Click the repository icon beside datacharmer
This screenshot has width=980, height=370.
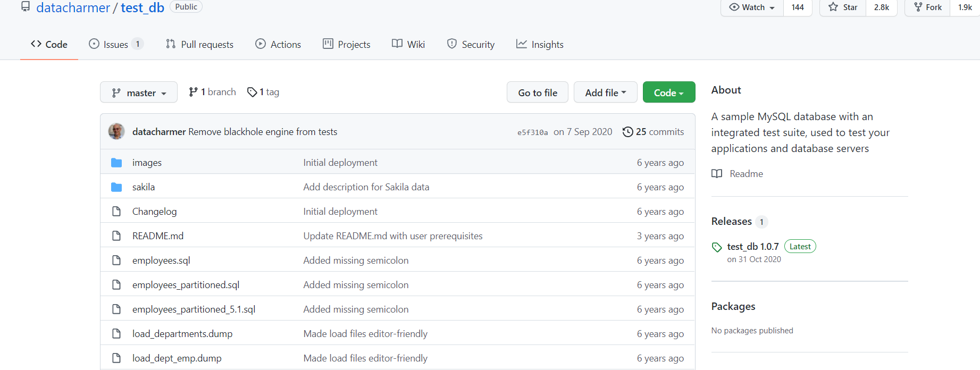tap(26, 6)
